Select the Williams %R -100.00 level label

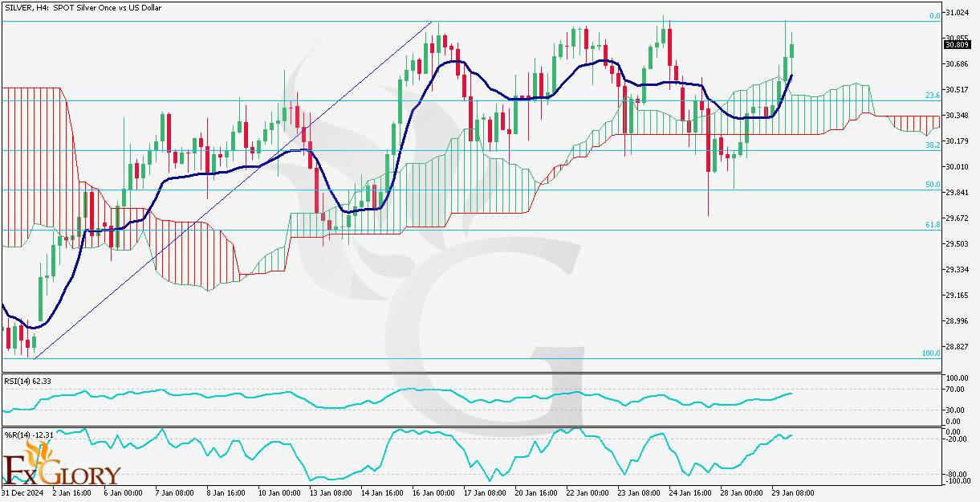click(958, 481)
